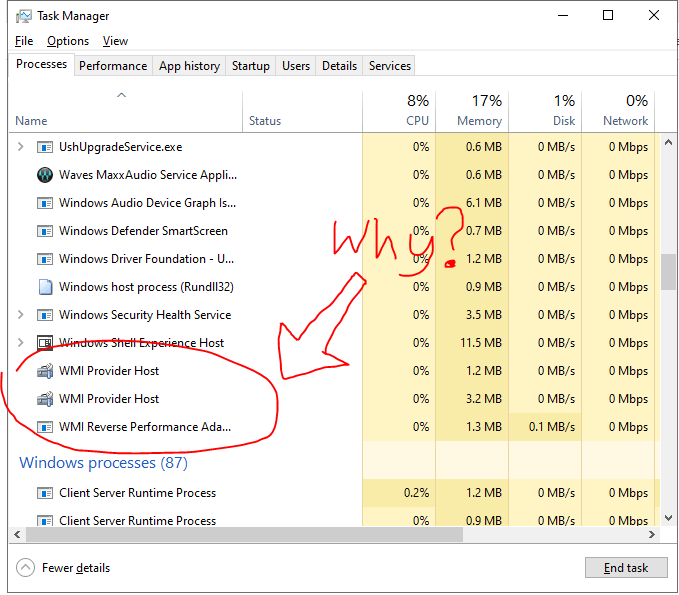This screenshot has height=595, width=679.
Task: Open the File menu
Action: (x=24, y=41)
